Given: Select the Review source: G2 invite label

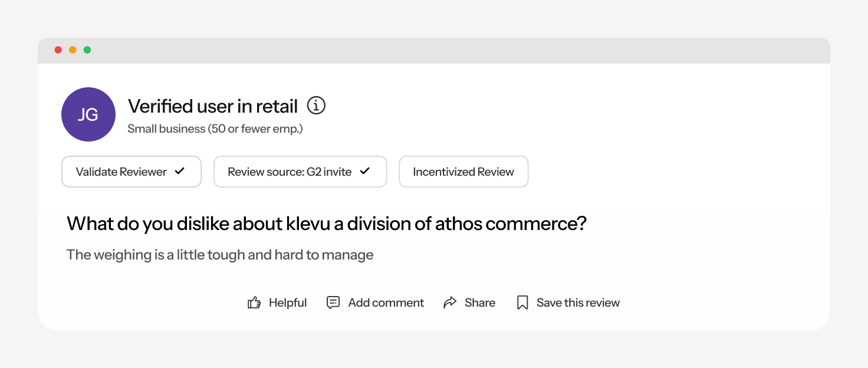Looking at the screenshot, I should 290,172.
